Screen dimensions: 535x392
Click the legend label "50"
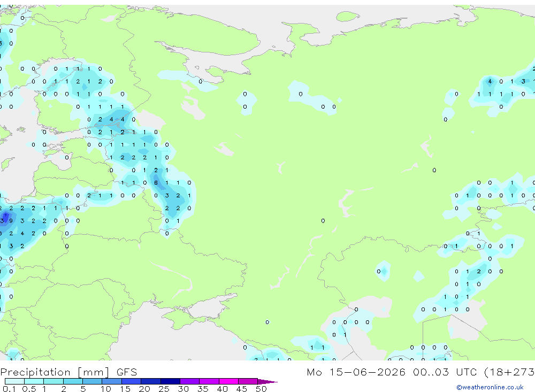coord(261,389)
